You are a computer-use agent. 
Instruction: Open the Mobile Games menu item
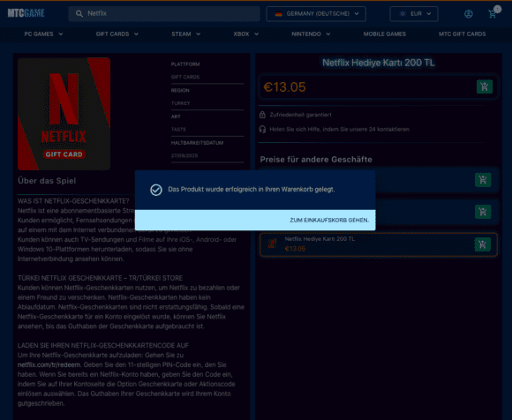pyautogui.click(x=385, y=34)
